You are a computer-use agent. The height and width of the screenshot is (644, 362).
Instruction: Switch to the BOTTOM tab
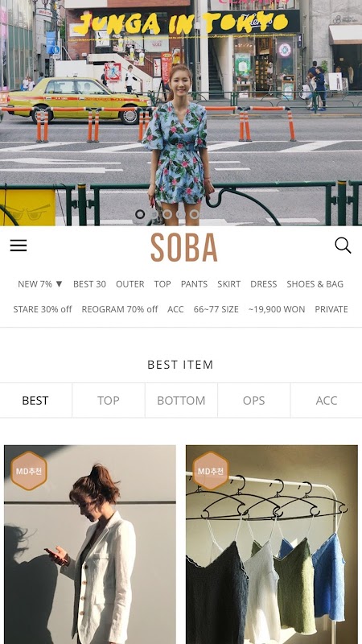(x=181, y=400)
